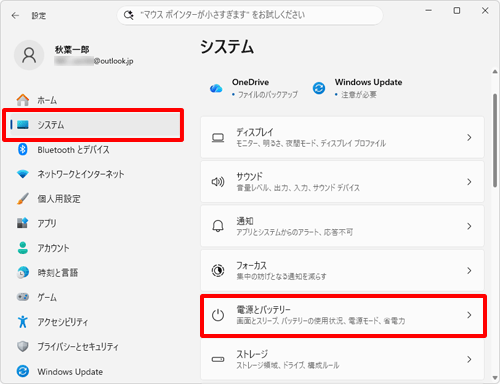This screenshot has height=384, width=500.
Task: Click アプリ label in sidebar
Action: coord(47,223)
